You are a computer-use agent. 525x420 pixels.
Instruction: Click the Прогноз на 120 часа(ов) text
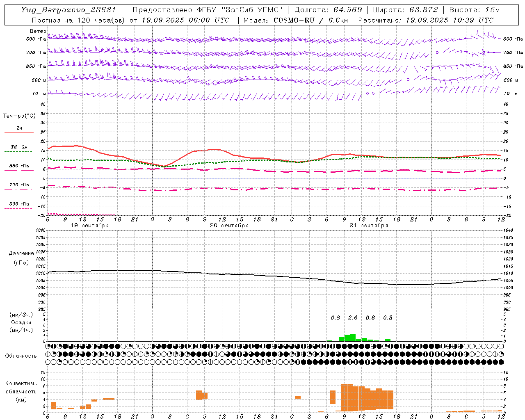[79, 20]
